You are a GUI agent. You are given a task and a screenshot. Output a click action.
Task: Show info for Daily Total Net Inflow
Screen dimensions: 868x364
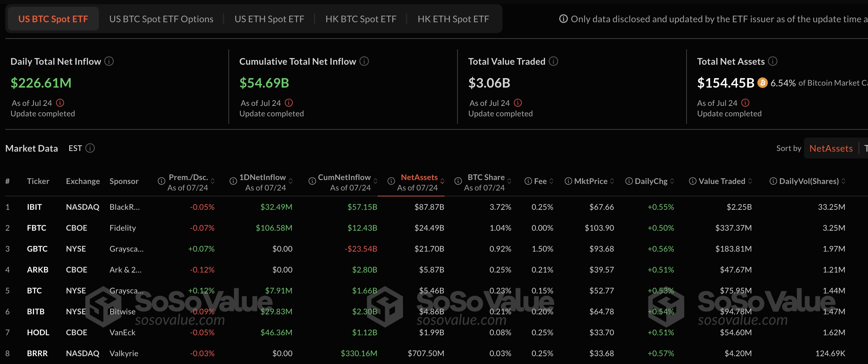(109, 61)
